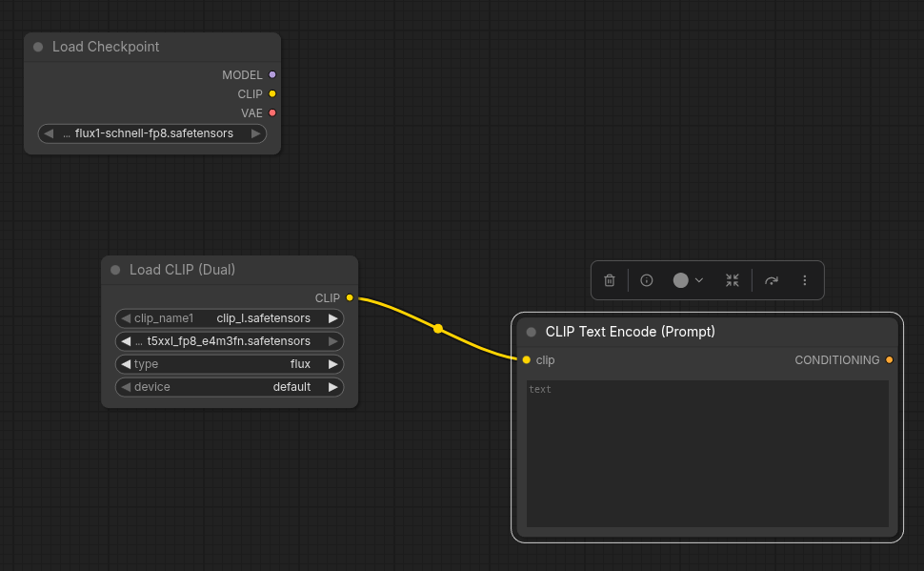Click left arrow on the t5xxl_fp8_e4m3fn widget
The image size is (924, 571).
(126, 341)
